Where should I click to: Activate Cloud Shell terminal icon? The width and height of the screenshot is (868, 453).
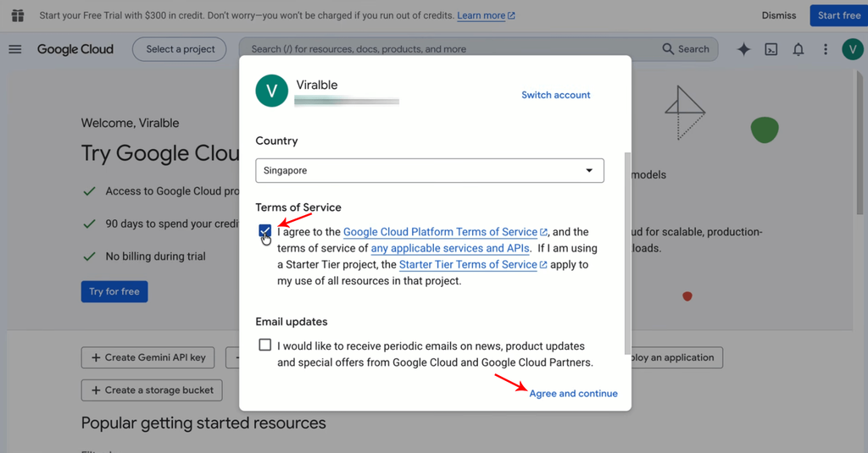coord(771,49)
